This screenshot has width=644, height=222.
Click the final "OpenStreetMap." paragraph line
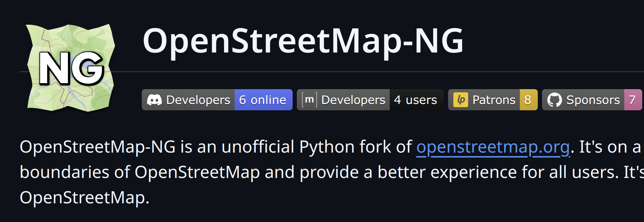(84, 198)
